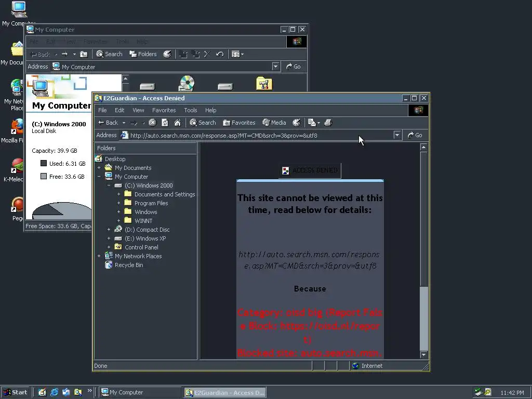532x399 pixels.
Task: Select Control Panel in the Folders tree
Action: [141, 247]
